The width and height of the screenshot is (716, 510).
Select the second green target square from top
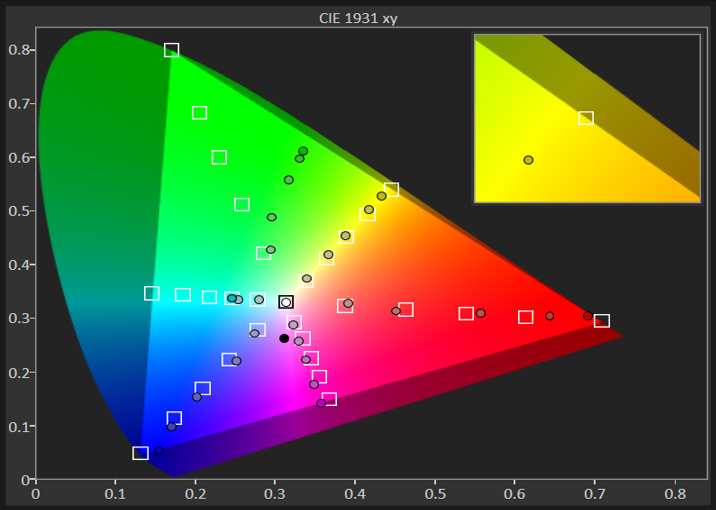pyautogui.click(x=199, y=112)
